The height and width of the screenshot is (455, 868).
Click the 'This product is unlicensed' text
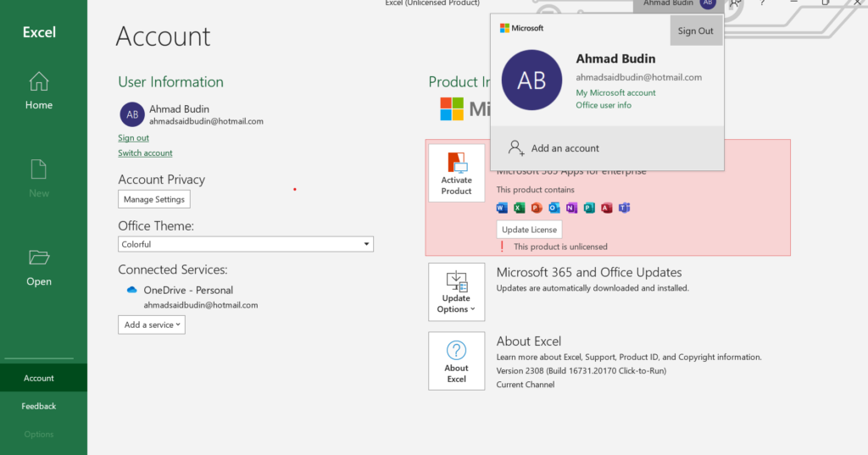(x=560, y=247)
